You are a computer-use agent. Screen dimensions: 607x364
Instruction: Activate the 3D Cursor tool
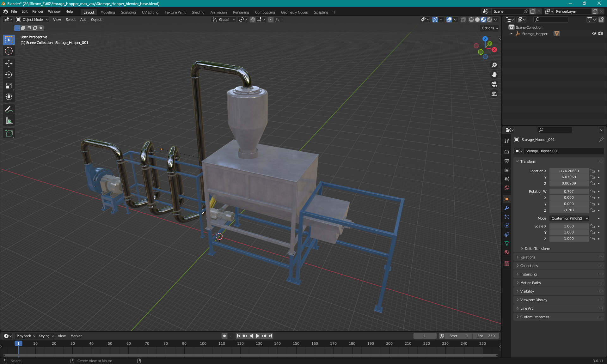pyautogui.click(x=9, y=51)
